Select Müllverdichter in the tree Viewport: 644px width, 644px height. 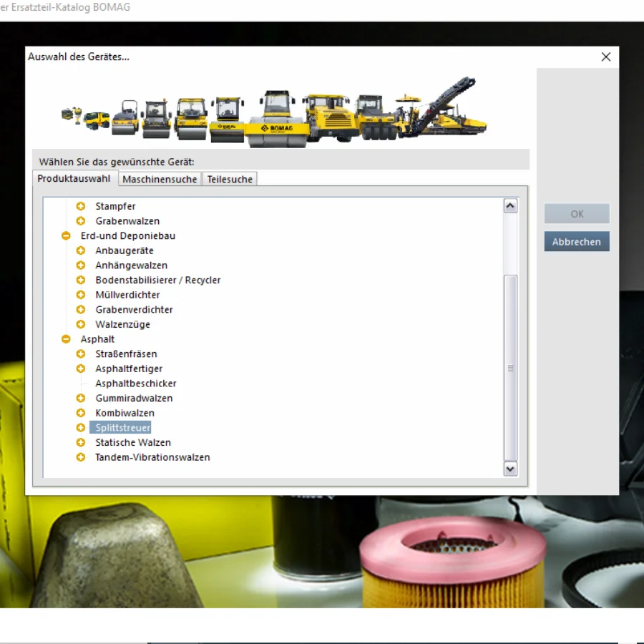click(x=128, y=295)
